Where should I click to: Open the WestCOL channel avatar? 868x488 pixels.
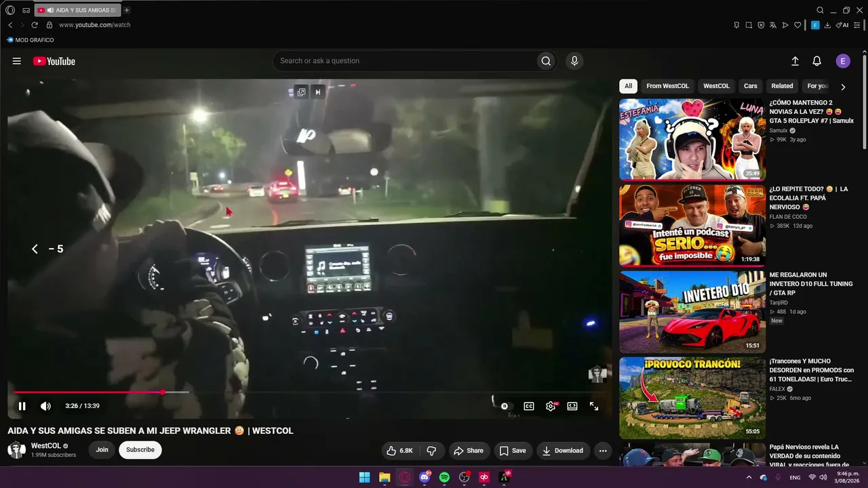pyautogui.click(x=16, y=450)
